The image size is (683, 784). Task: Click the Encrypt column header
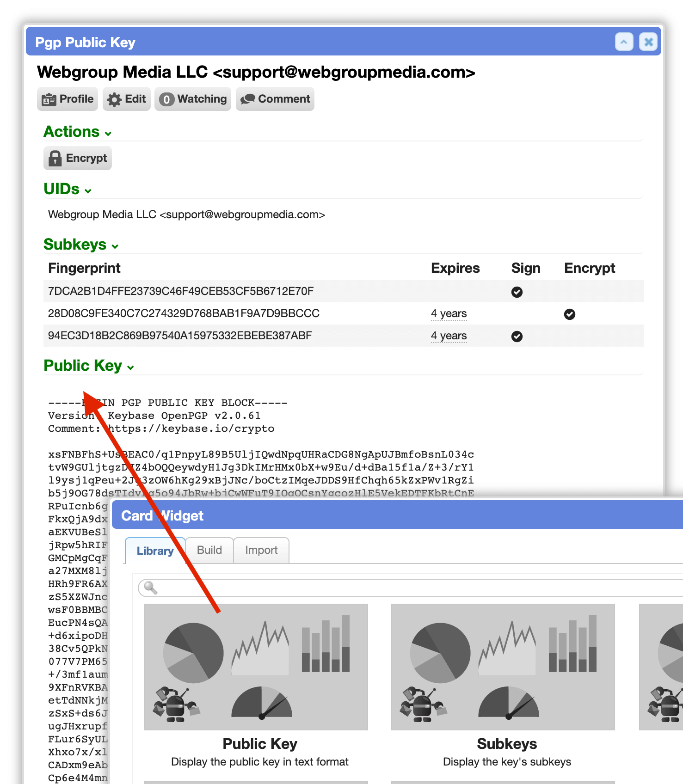coord(590,268)
